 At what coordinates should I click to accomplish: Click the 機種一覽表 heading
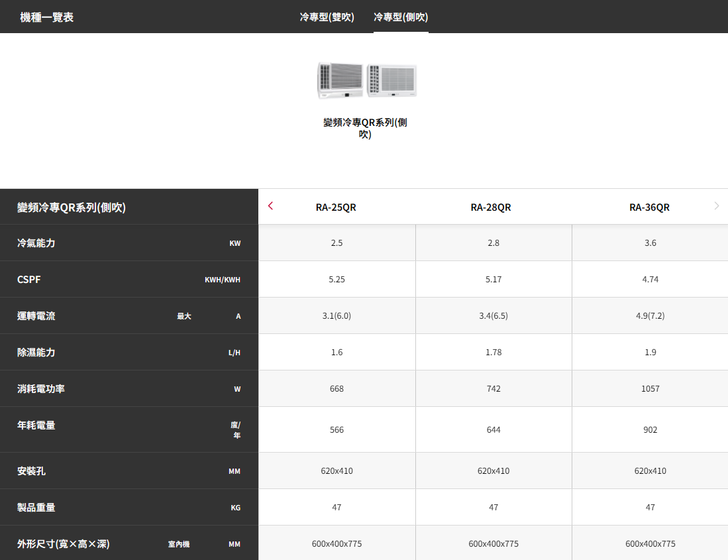(47, 17)
